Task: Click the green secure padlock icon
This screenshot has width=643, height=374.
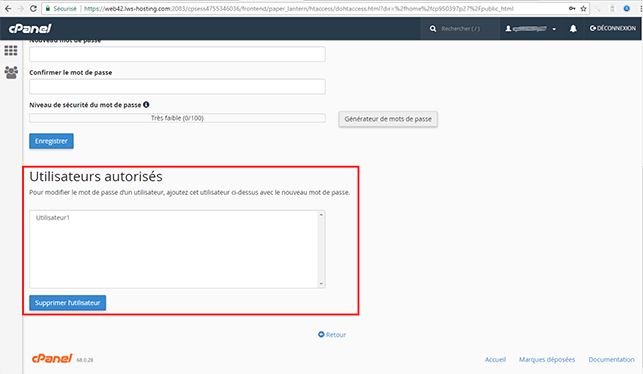Action: pos(48,9)
